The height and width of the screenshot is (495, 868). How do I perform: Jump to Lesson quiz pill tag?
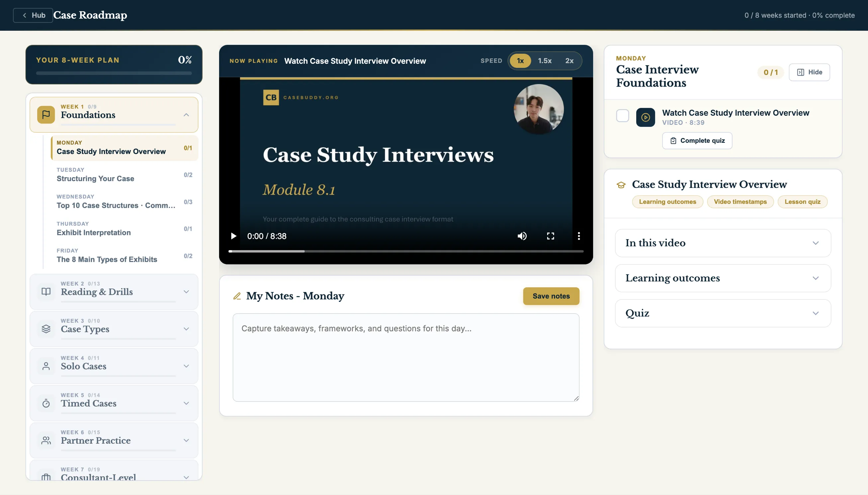(802, 202)
